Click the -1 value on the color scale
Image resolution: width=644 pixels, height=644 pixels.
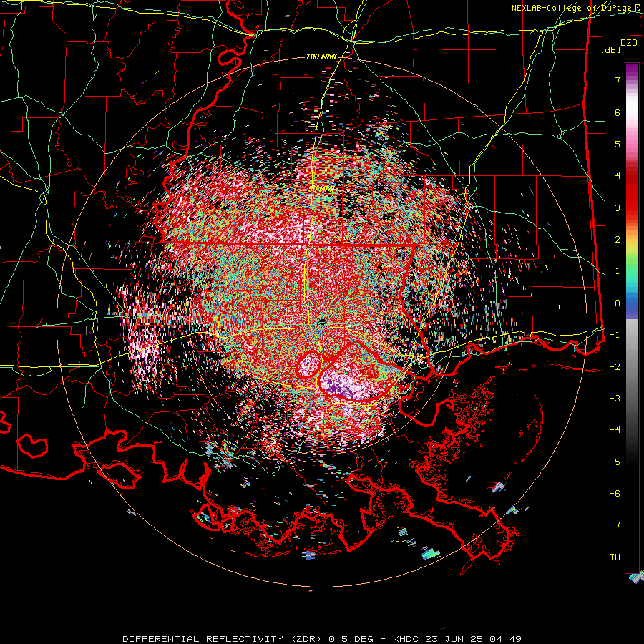coord(615,335)
